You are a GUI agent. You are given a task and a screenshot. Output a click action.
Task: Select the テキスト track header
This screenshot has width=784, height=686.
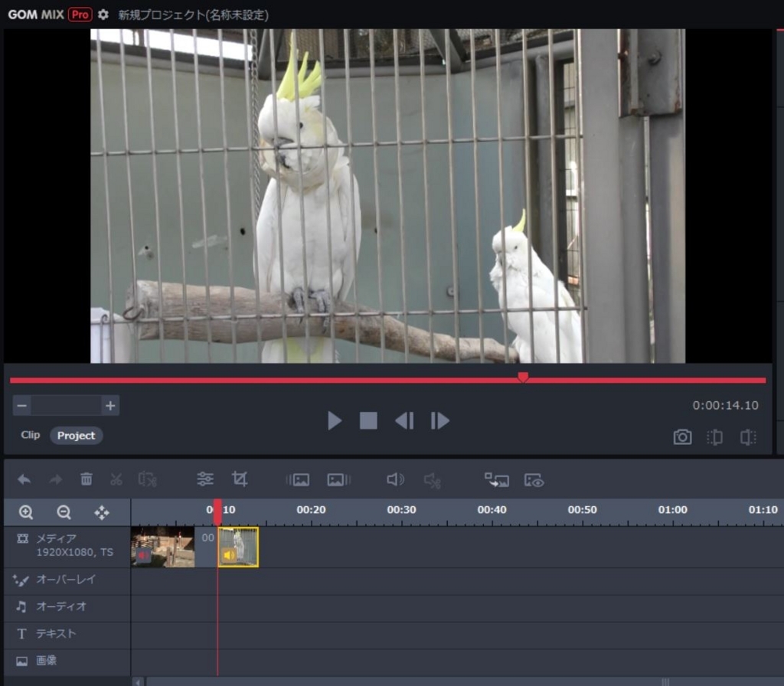coord(67,635)
